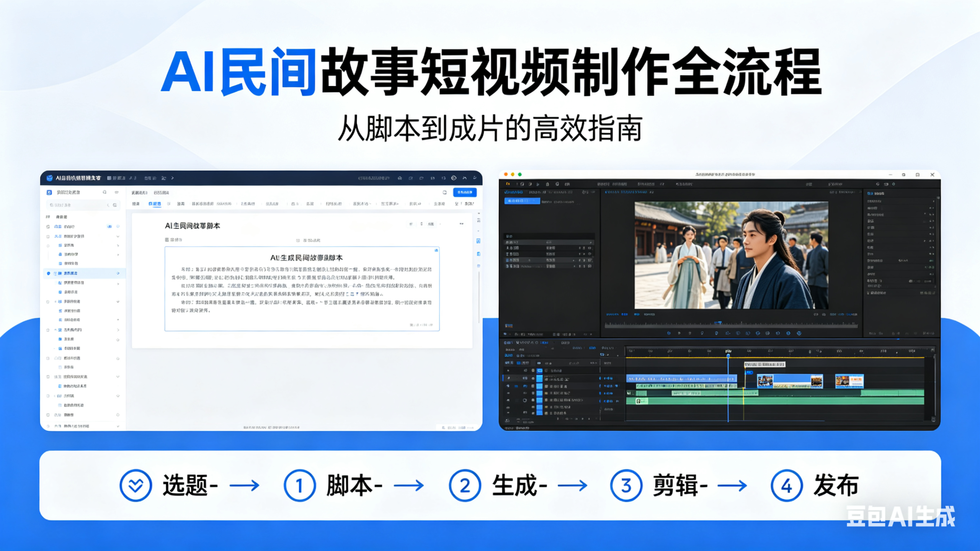The height and width of the screenshot is (551, 980).
Task: Click the leftmost blue transport icon under the preview
Action: 669,333
